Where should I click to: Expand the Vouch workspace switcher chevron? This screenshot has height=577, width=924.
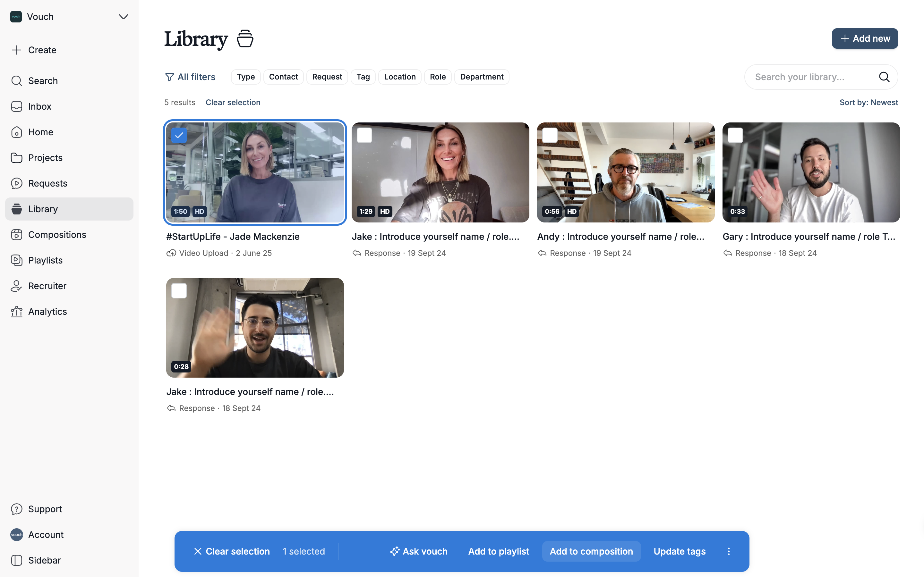click(x=123, y=17)
